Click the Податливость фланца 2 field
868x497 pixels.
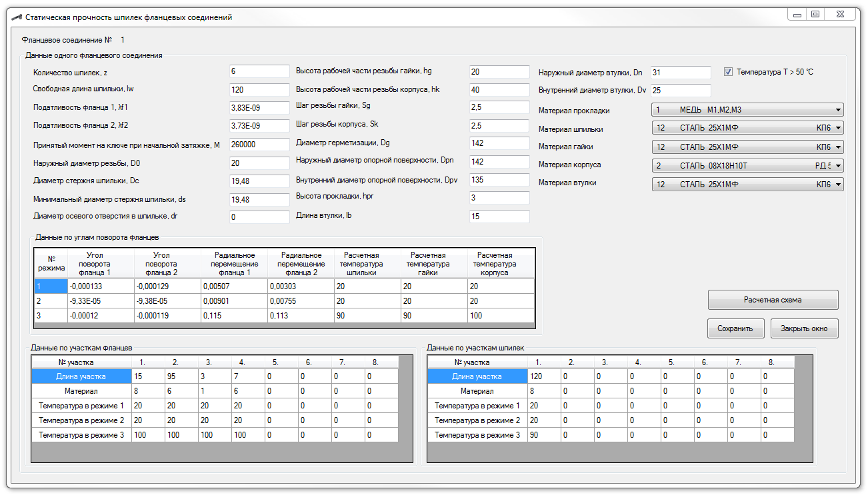[259, 126]
